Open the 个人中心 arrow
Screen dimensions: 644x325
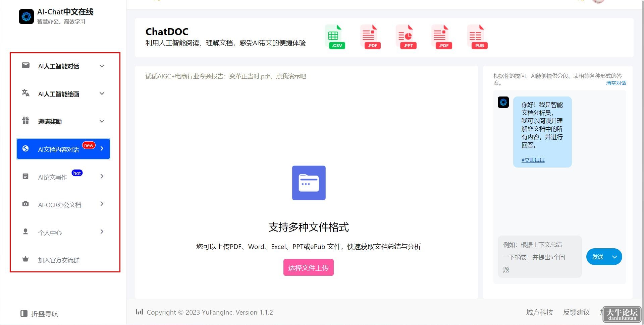pyautogui.click(x=102, y=232)
